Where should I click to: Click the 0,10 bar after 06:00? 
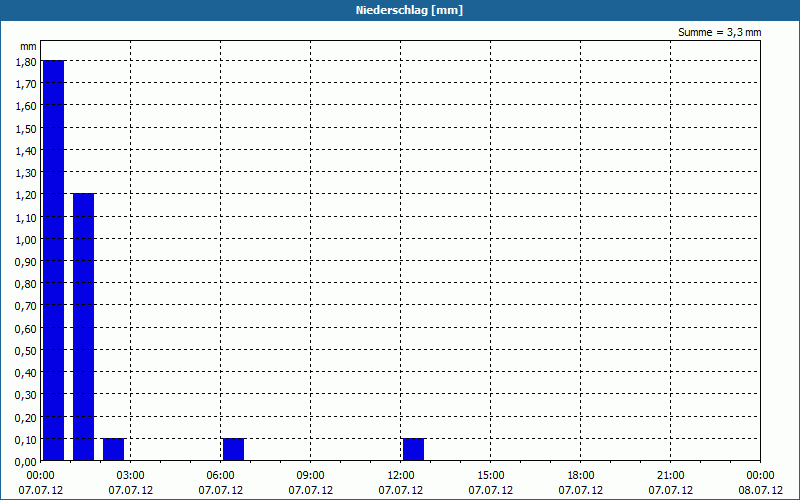[x=234, y=449]
